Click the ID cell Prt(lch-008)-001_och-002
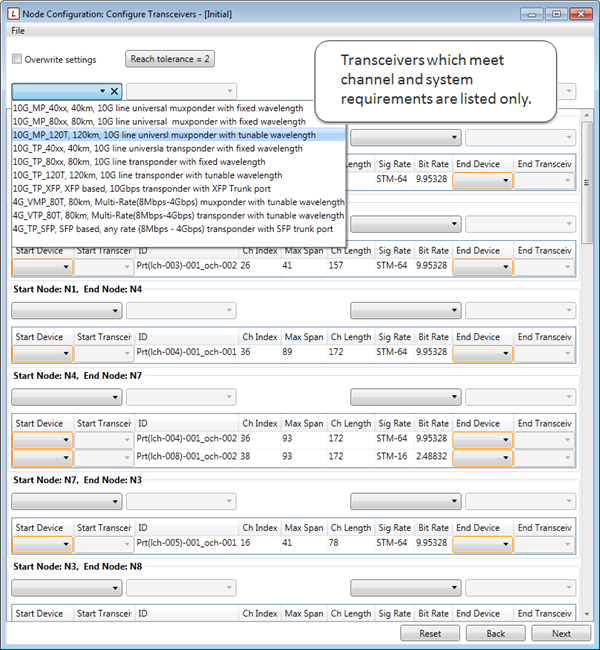The image size is (600, 650). (x=187, y=456)
